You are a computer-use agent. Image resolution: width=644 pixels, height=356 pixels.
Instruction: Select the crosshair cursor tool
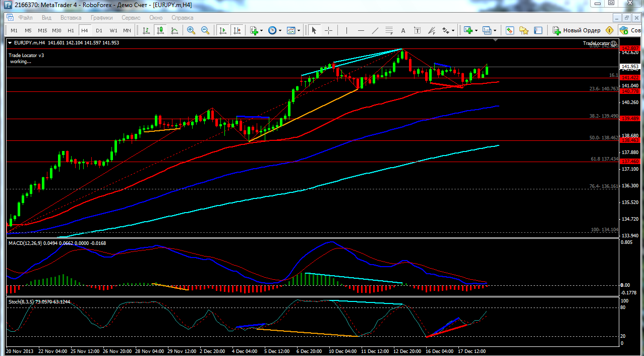pyautogui.click(x=328, y=30)
